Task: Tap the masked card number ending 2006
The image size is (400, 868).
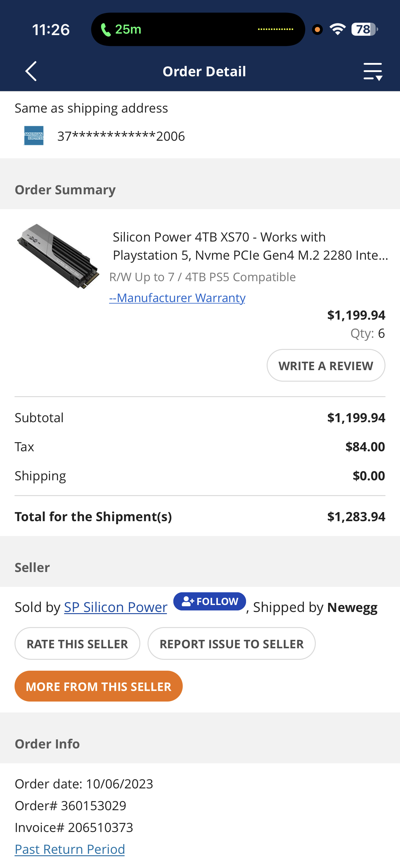Action: coord(121,136)
